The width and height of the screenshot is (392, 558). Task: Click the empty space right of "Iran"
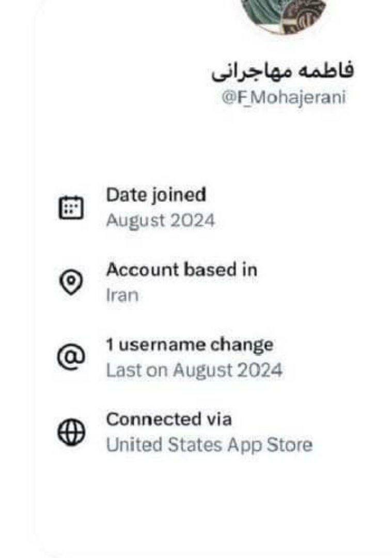coord(258,296)
